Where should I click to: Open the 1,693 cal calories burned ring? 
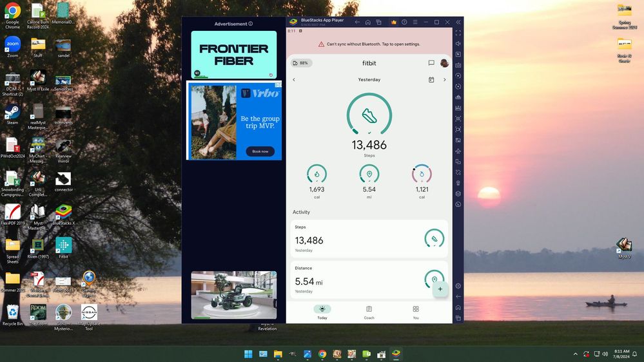(x=317, y=174)
